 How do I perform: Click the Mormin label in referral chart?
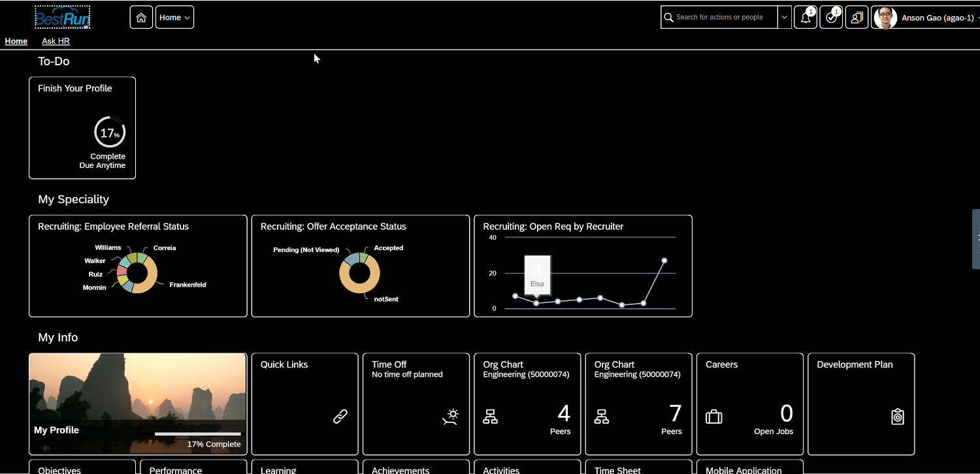[x=94, y=288]
